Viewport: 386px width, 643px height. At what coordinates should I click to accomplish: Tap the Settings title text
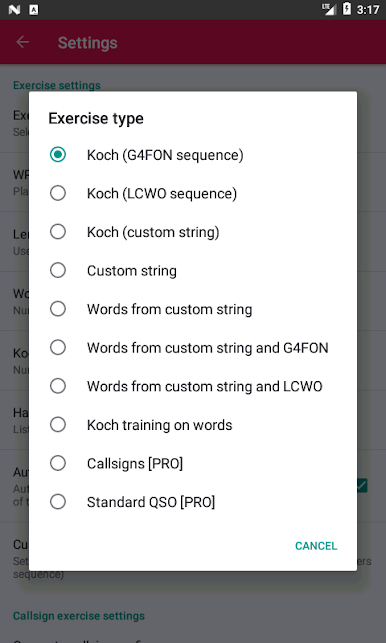pyautogui.click(x=87, y=43)
